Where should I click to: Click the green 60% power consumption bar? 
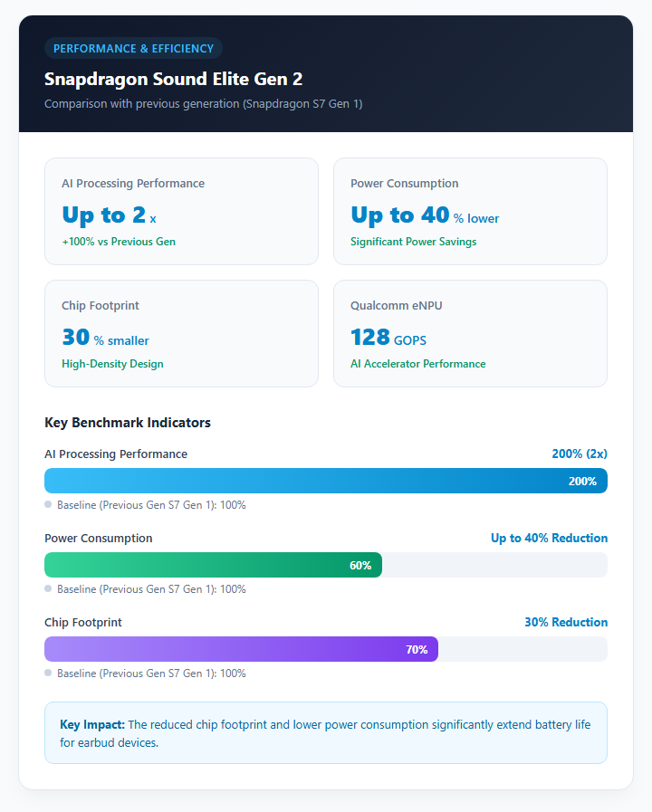click(x=214, y=565)
